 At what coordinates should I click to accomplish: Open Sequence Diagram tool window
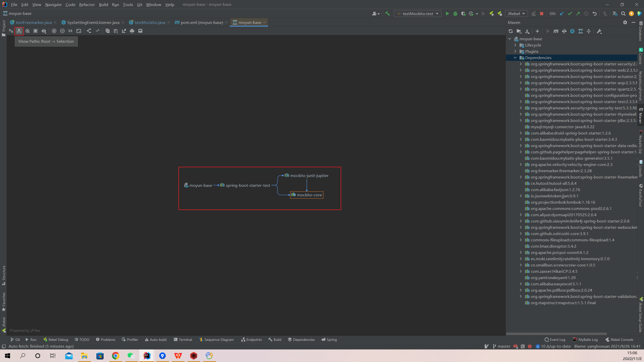[216, 340]
